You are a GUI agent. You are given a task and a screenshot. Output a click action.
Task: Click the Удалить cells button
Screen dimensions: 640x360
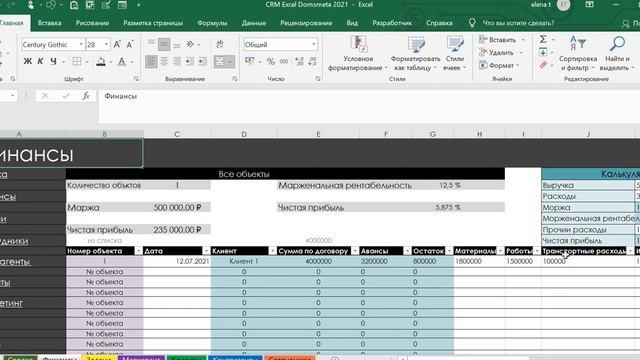tap(497, 52)
